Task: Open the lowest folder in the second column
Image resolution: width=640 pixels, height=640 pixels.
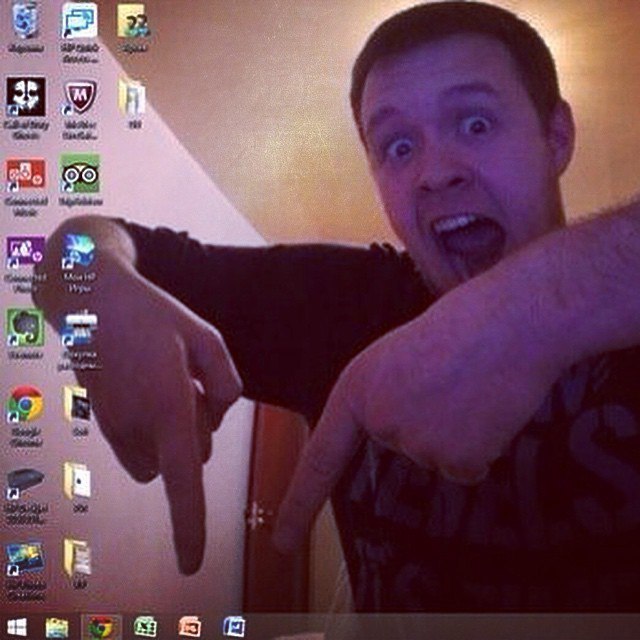Action: click(x=78, y=556)
